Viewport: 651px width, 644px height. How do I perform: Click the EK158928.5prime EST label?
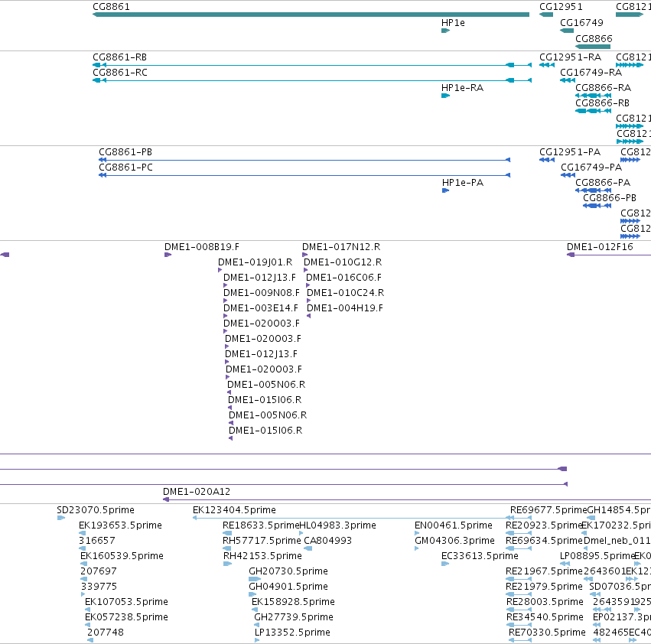pyautogui.click(x=294, y=602)
